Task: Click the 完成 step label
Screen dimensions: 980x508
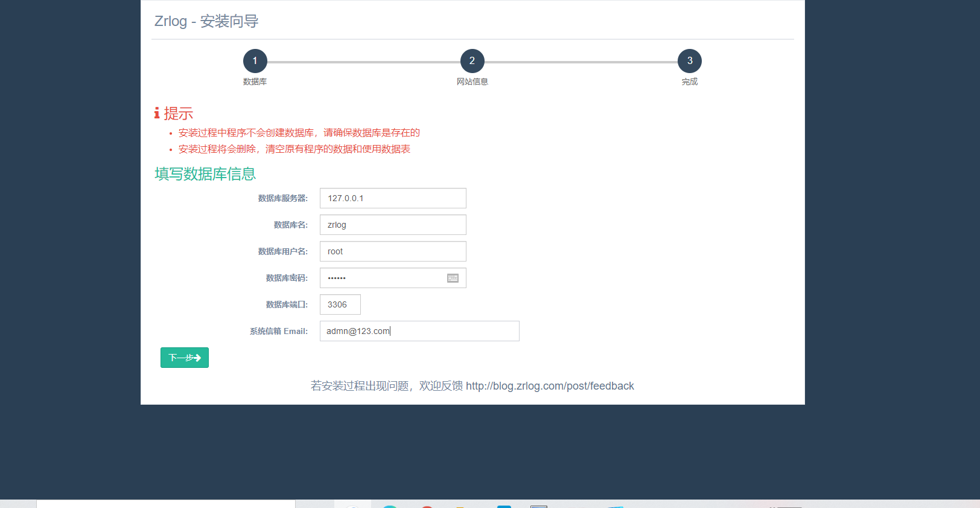Action: 690,82
